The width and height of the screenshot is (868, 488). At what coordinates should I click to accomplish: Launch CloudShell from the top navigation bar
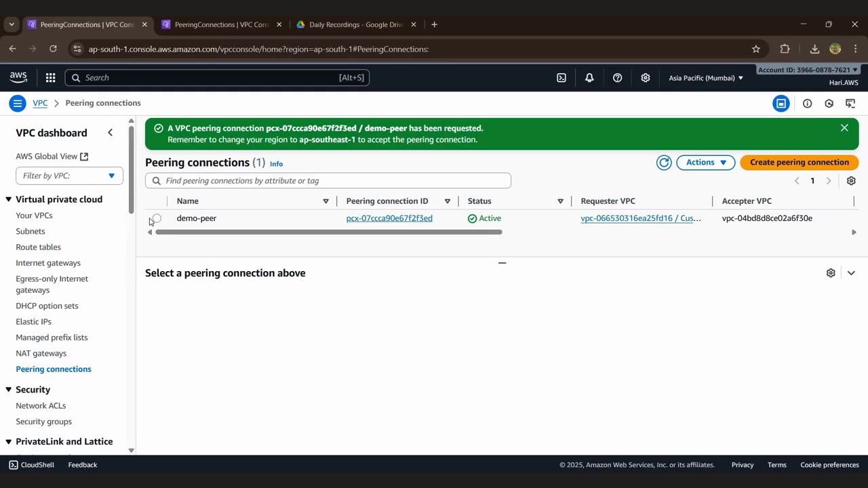[x=561, y=78]
